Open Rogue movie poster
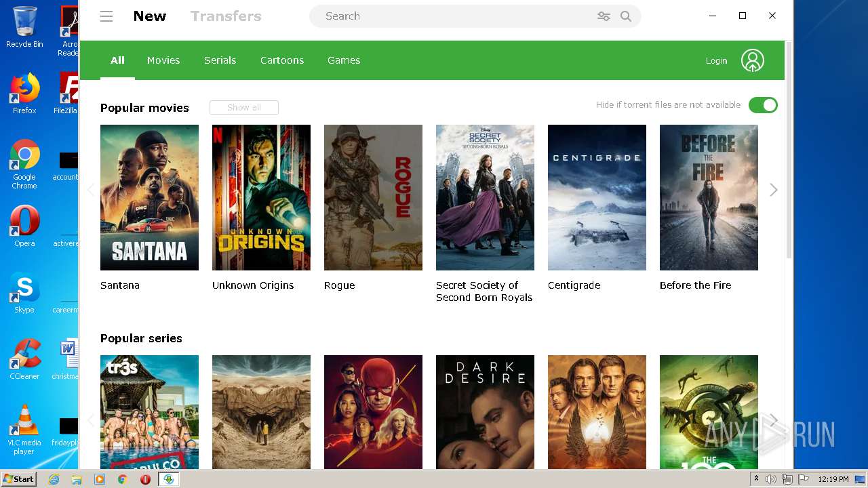The height and width of the screenshot is (488, 868). (373, 197)
